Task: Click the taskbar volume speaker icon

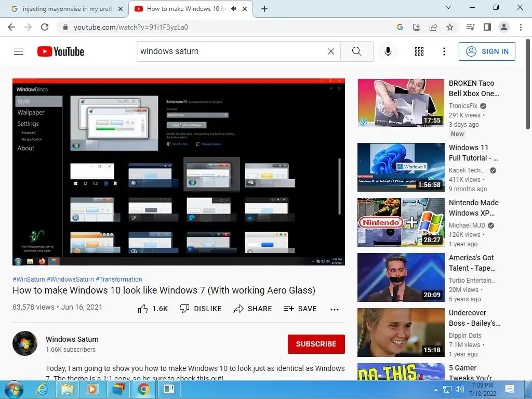Action: pos(460,389)
